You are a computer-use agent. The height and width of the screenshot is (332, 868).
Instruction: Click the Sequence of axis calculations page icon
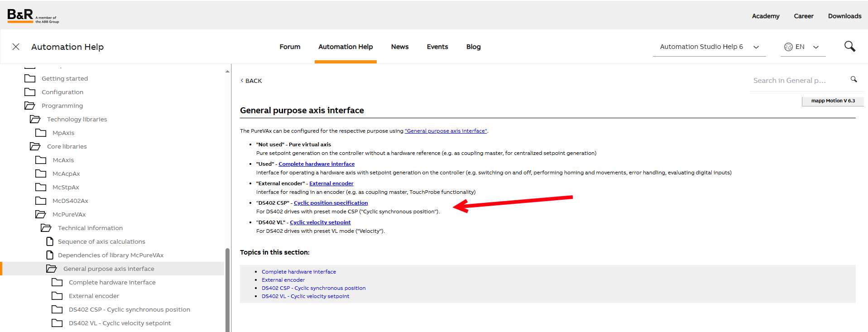pyautogui.click(x=50, y=241)
